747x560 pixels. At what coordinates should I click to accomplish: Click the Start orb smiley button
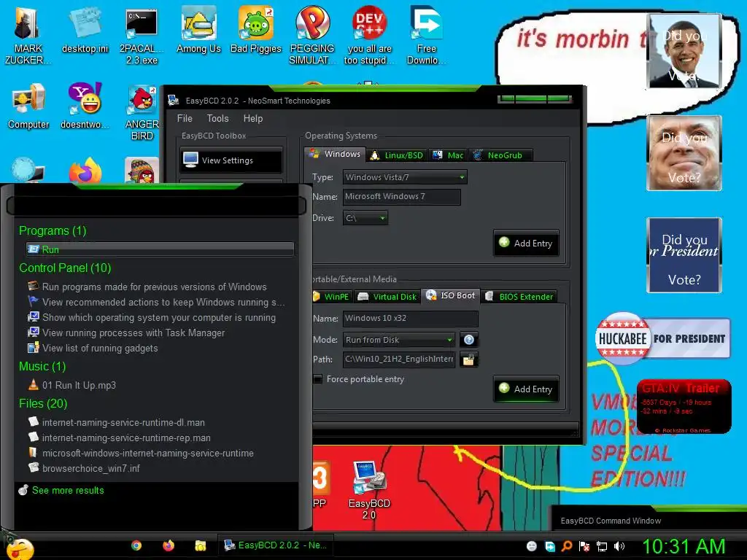(19, 549)
